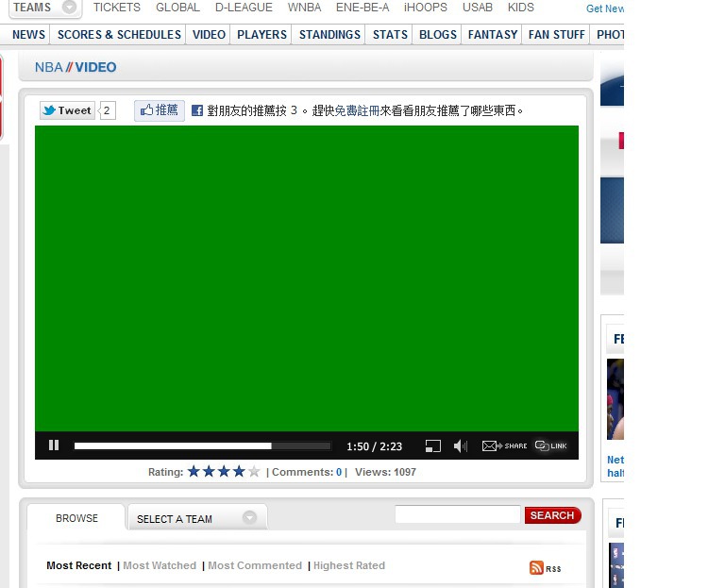Click the red SEARCH button
The height and width of the screenshot is (588, 725).
[x=552, y=515]
